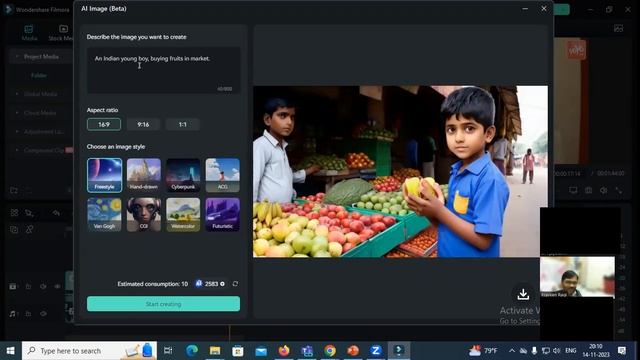Show hidden system tray icons
640x360 pixels.
(x=512, y=351)
